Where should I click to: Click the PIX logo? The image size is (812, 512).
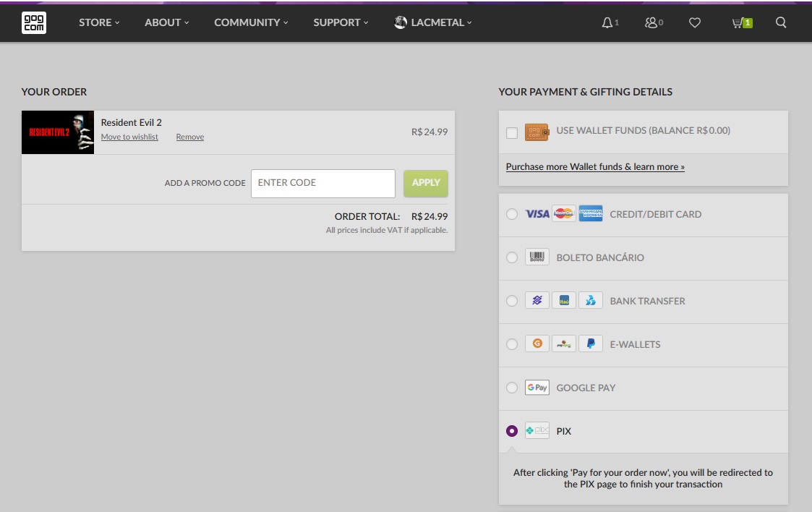tap(537, 430)
